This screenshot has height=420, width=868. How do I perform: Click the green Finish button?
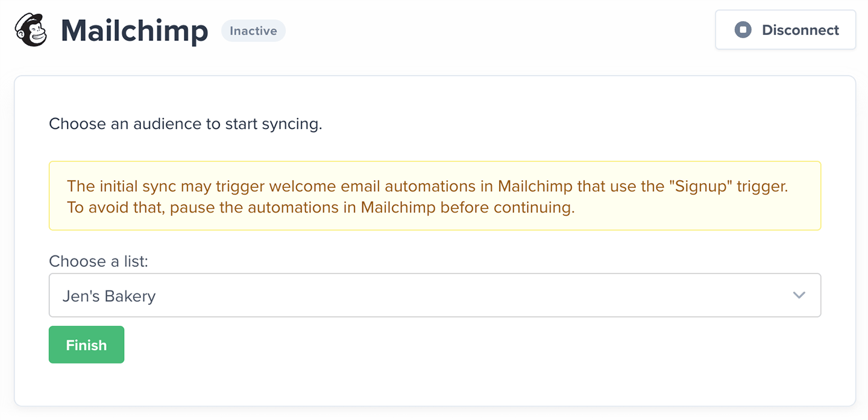86,345
